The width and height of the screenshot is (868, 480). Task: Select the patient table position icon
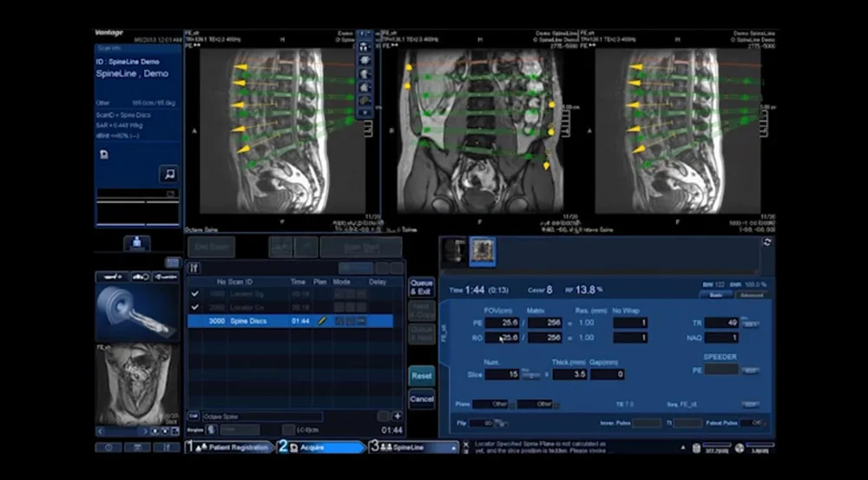(x=112, y=277)
